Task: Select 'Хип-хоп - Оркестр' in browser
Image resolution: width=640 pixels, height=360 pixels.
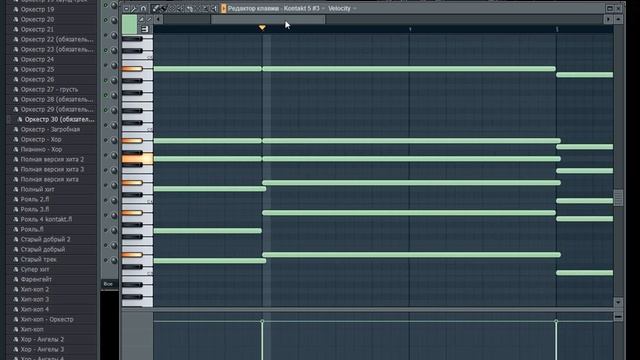Action: pos(47,319)
